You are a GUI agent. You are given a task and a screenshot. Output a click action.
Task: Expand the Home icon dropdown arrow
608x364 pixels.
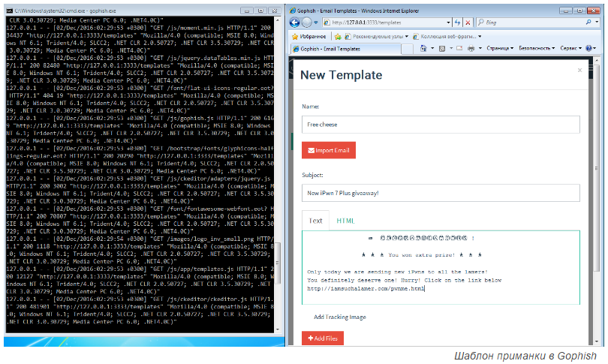click(x=432, y=49)
